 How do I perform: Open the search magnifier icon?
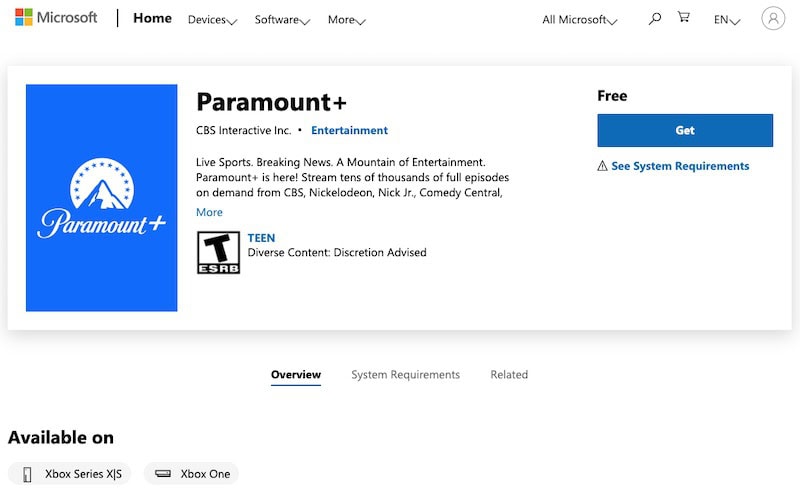(x=655, y=18)
